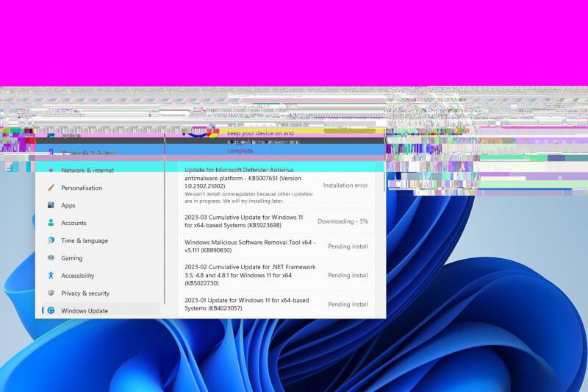Click the "Downloading - 5%" status
The height and width of the screenshot is (392, 588).
(343, 221)
